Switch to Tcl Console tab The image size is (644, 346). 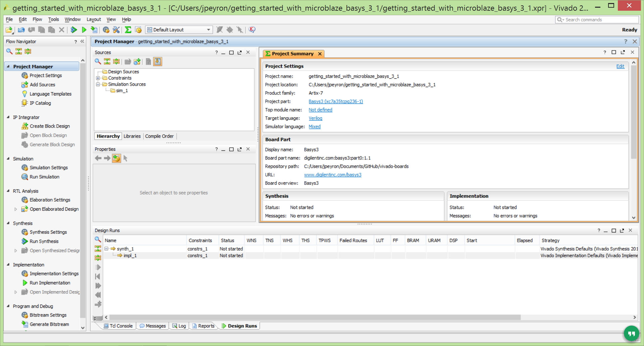point(118,326)
